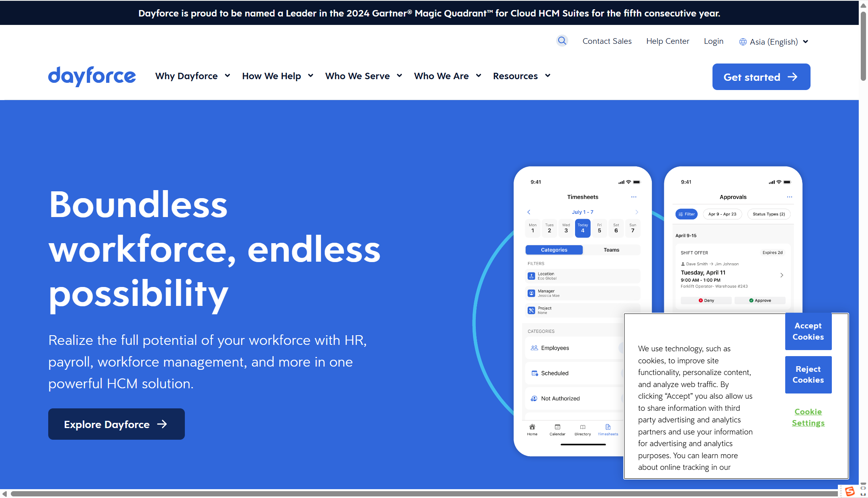This screenshot has width=868, height=498.
Task: Select Categories in the Timesheets toggle
Action: (554, 250)
